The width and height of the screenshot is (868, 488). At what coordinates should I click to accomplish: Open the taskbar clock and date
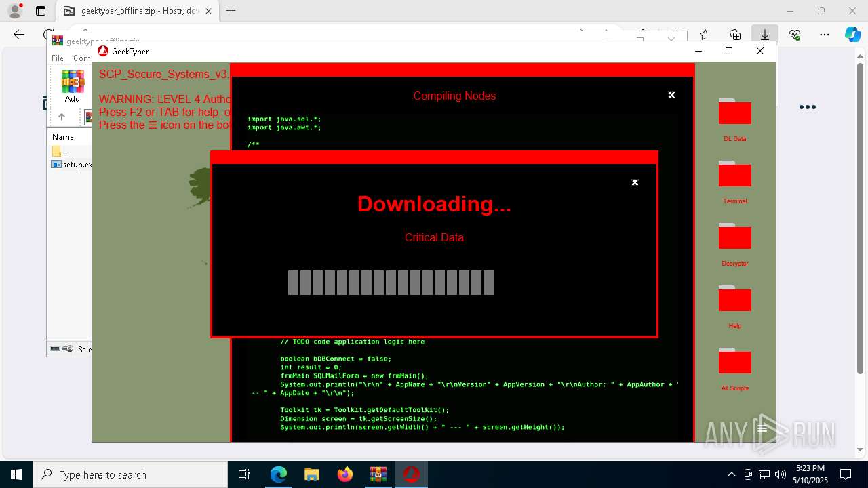point(810,474)
